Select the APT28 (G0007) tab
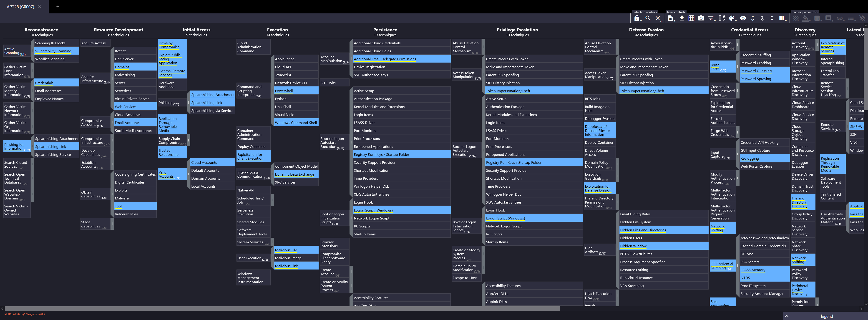Screen dimensions: 868x320 (x=20, y=6)
